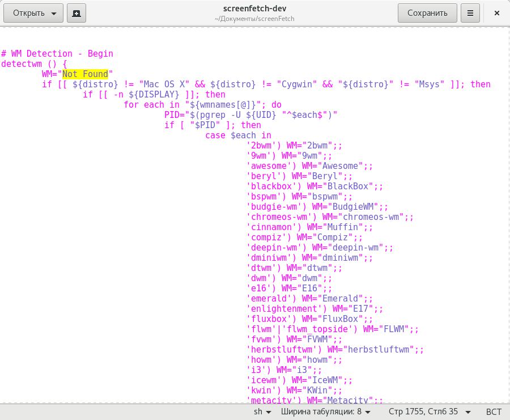Screen dimensions: 510x420
Task: Click the PID="$(pgrep line
Action: click(x=251, y=115)
